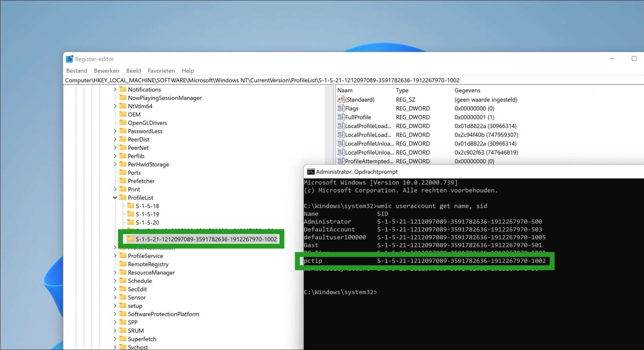Viewport: 644px width, 350px height.
Task: Click the (Standaard) REG_SZ string icon
Action: tap(340, 99)
